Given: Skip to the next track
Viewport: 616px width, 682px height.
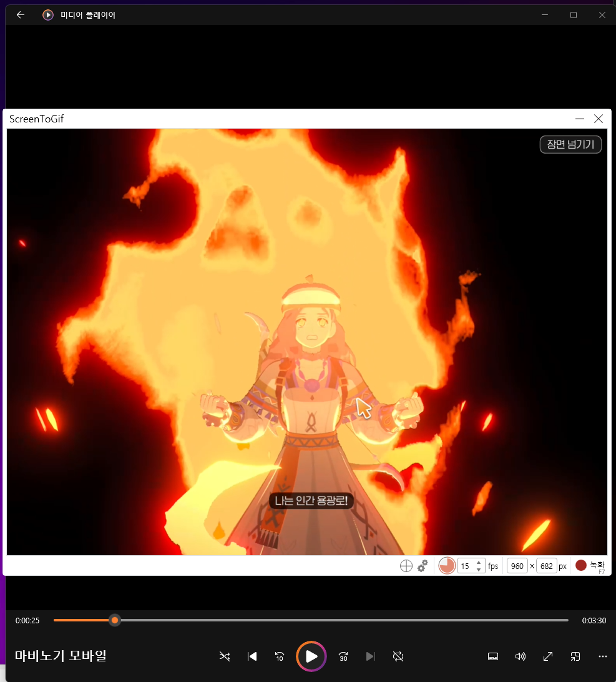Looking at the screenshot, I should pos(370,656).
